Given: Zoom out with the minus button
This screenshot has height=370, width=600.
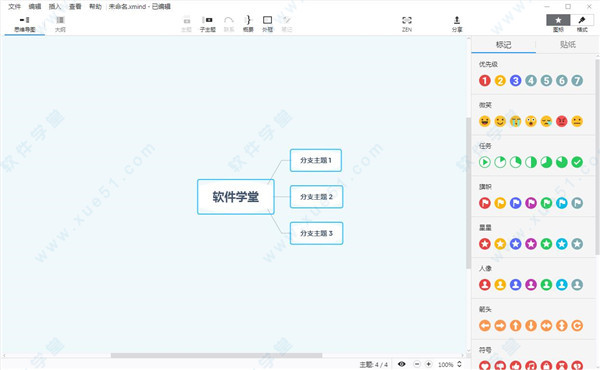Looking at the screenshot, I should click(x=417, y=364).
